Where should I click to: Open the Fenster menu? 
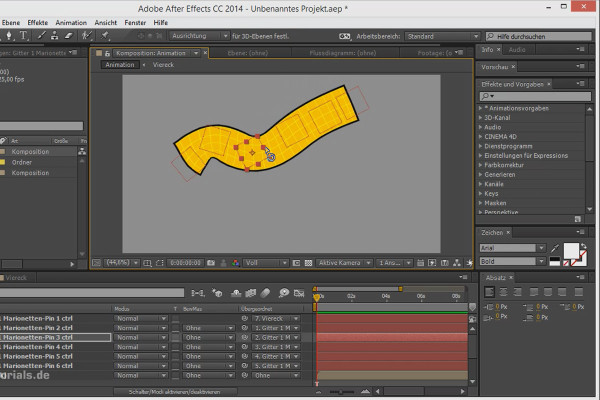pyautogui.click(x=135, y=23)
